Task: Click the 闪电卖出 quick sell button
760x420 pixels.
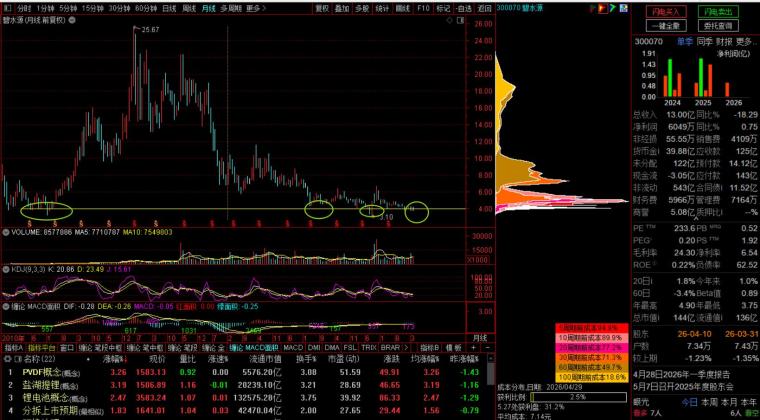Action: pyautogui.click(x=718, y=12)
